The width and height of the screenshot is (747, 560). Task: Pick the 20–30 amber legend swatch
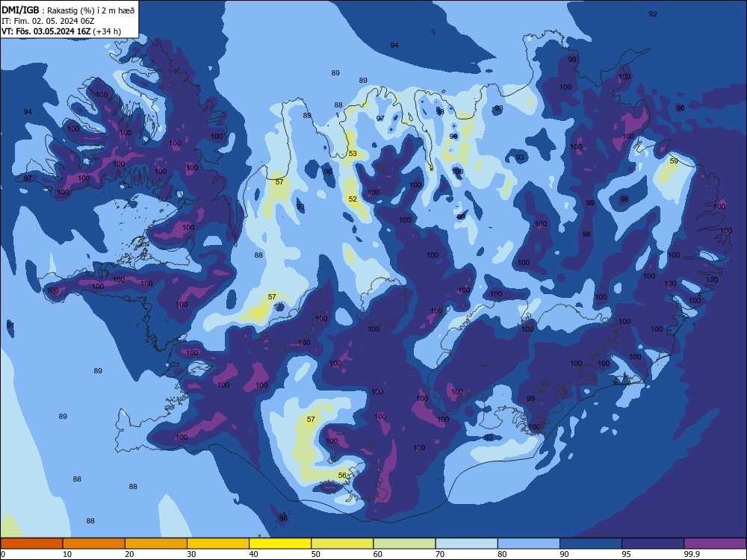click(x=156, y=544)
